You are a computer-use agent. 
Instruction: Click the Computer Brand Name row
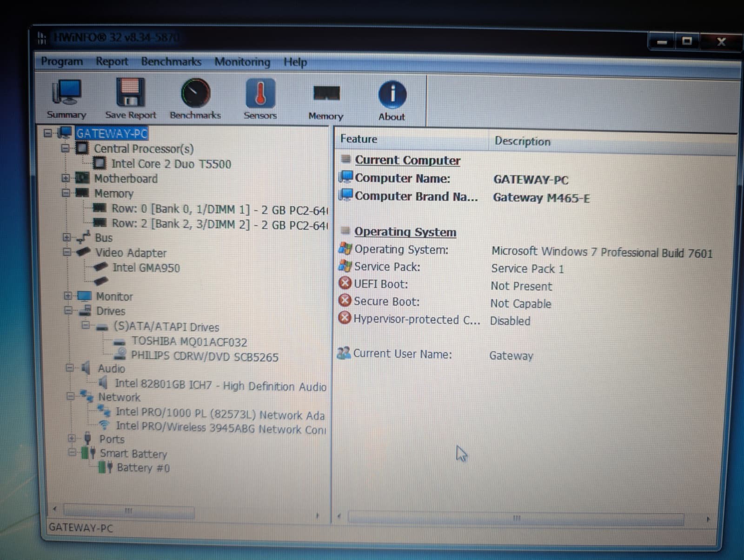pyautogui.click(x=465, y=197)
